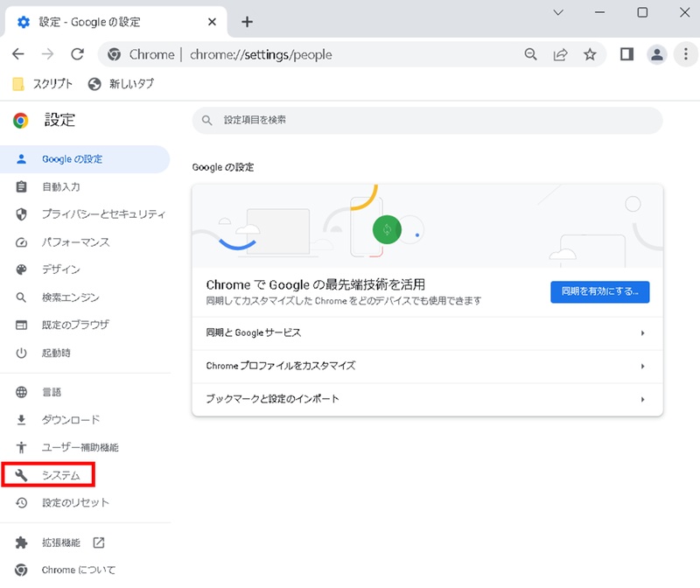The image size is (700, 588).
Task: Open 自動入力 settings icon
Action: [x=19, y=186]
